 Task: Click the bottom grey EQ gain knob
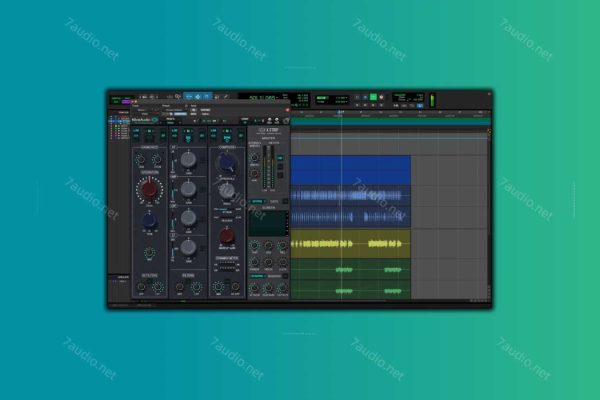point(188,248)
